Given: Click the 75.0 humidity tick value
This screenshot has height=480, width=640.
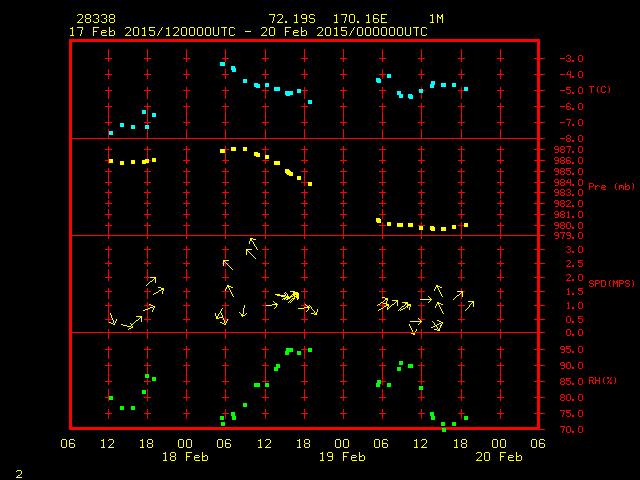Looking at the screenshot, I should (571, 414).
